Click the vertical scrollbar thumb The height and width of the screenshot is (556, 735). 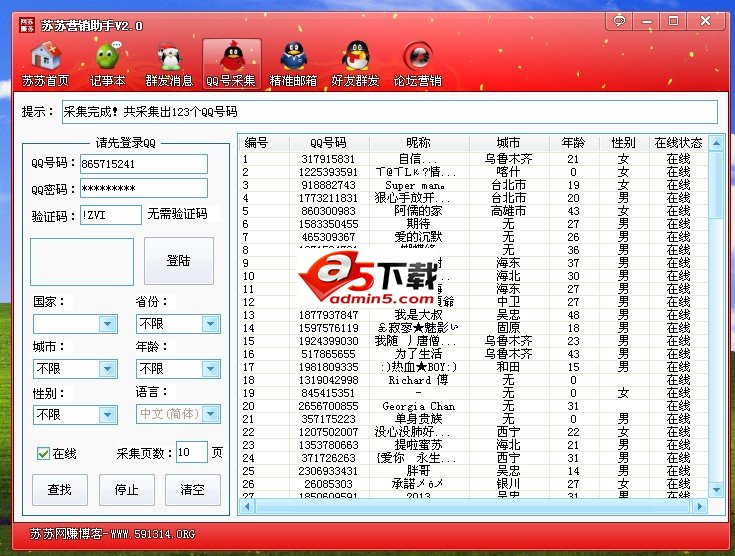[716, 184]
